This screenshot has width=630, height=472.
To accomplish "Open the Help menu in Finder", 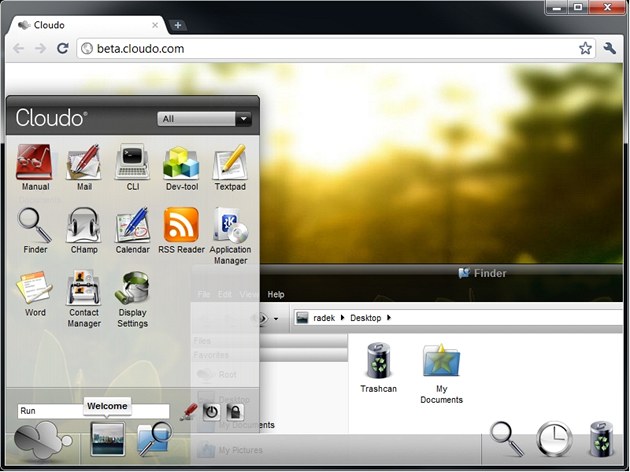I will [276, 294].
